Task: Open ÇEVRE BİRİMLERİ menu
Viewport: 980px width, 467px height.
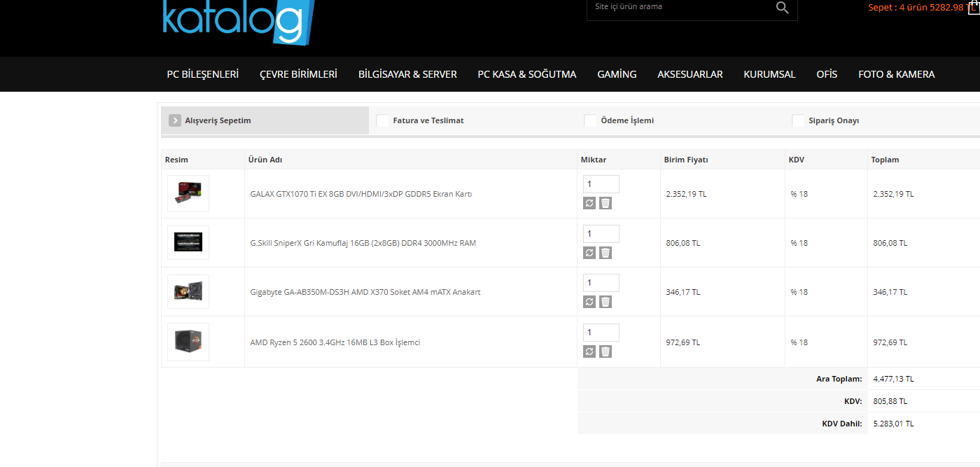Action: click(298, 74)
